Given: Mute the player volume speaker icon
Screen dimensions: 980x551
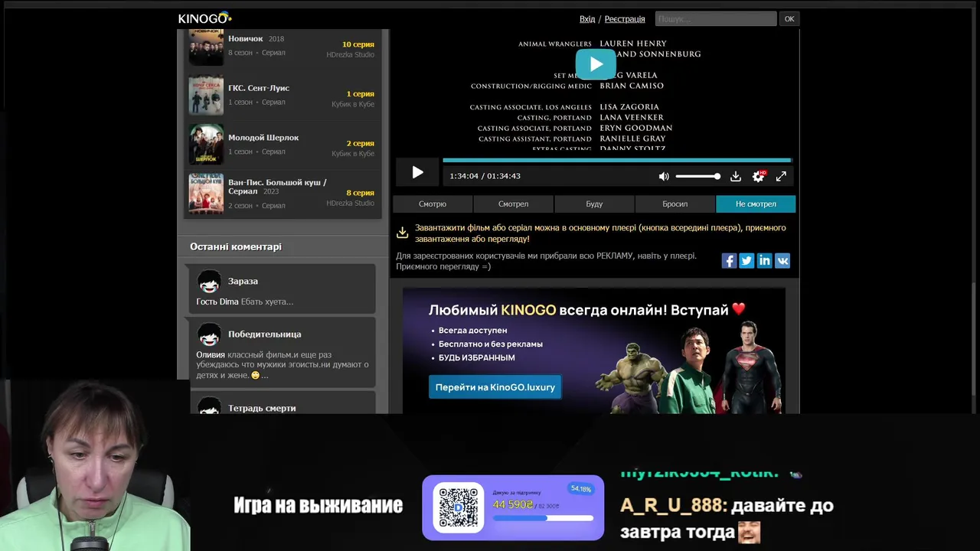Looking at the screenshot, I should [664, 176].
